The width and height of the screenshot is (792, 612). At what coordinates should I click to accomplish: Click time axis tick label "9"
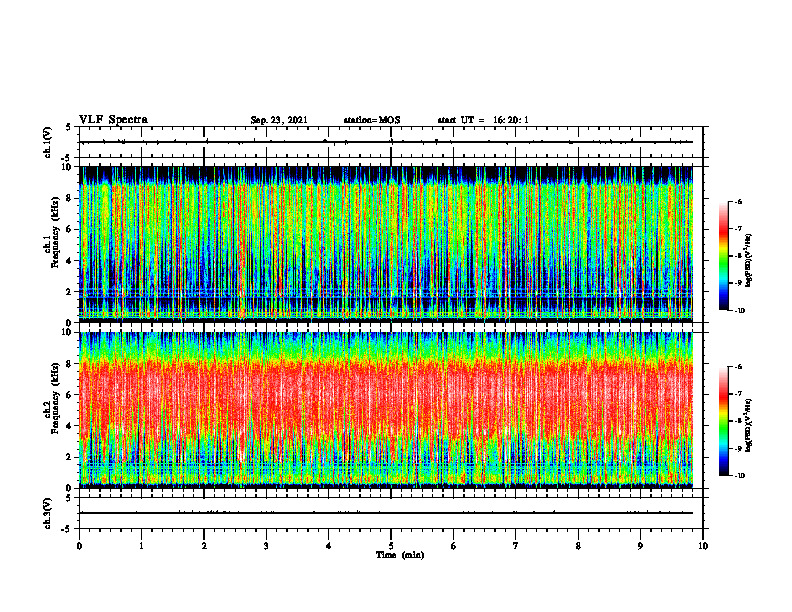[640, 546]
